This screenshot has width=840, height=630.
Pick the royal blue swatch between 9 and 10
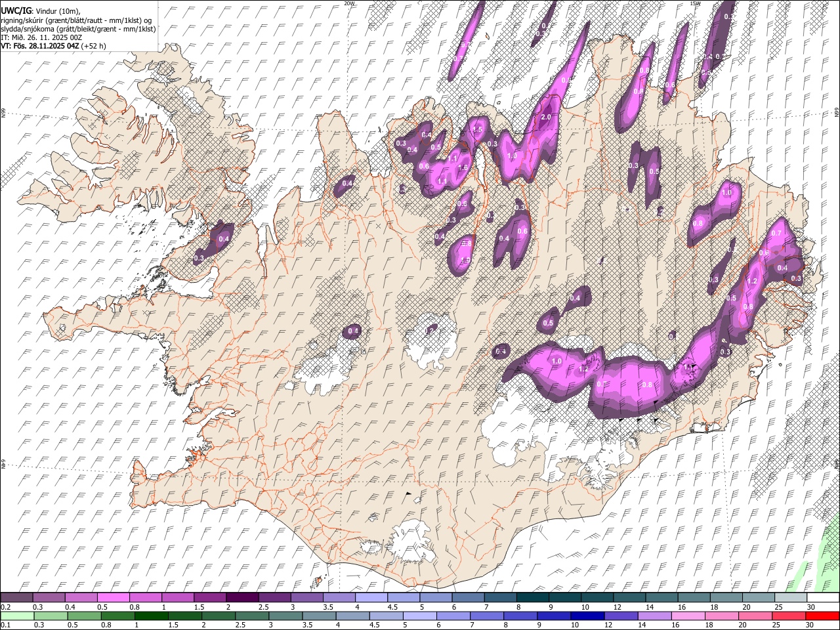coord(555,616)
